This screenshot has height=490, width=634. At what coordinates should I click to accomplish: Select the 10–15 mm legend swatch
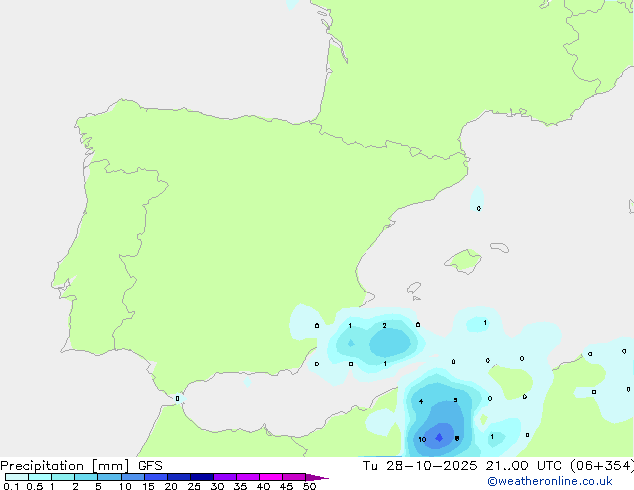click(132, 477)
